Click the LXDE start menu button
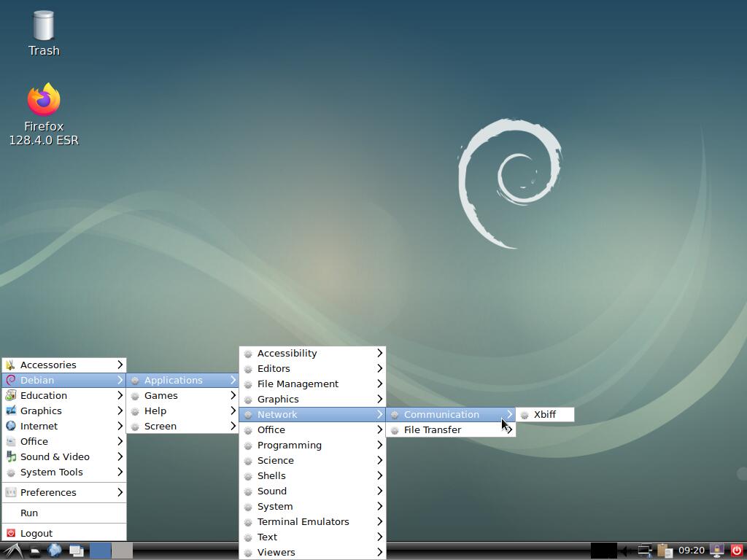This screenshot has height=560, width=747. 12,551
